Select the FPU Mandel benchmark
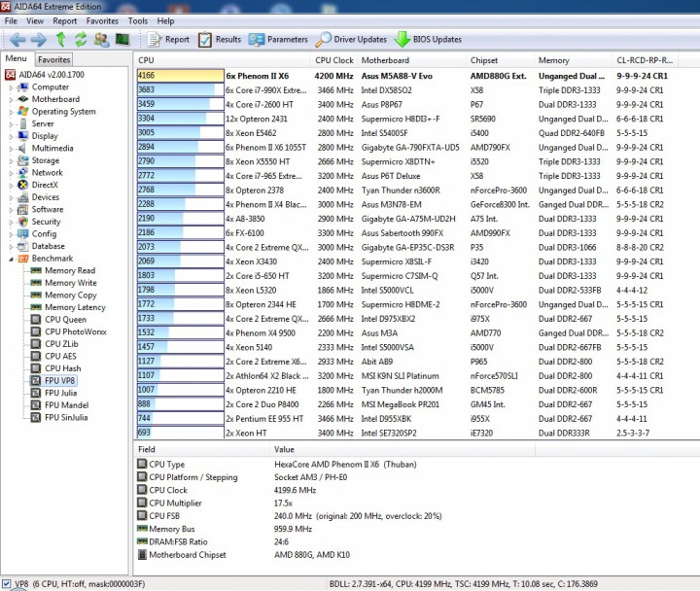 click(66, 405)
